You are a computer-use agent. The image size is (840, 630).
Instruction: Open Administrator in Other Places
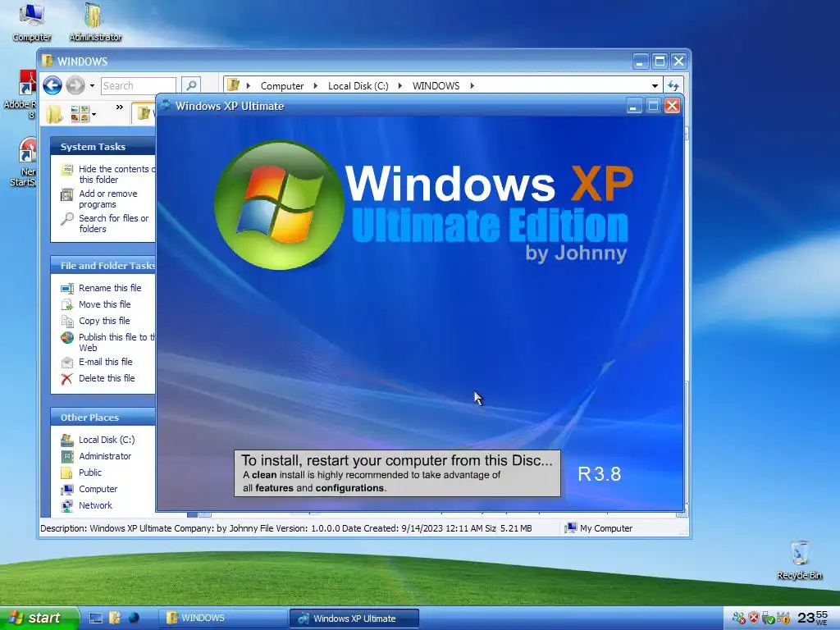pos(105,456)
